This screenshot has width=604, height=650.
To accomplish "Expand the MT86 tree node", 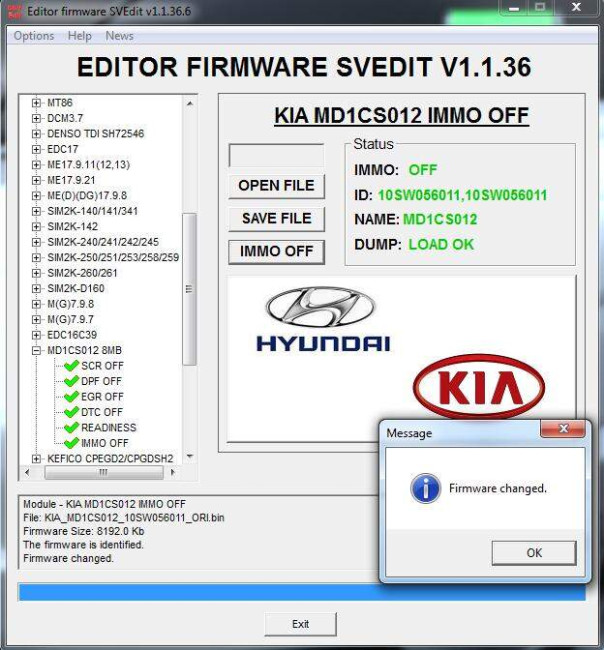I will pyautogui.click(x=36, y=102).
